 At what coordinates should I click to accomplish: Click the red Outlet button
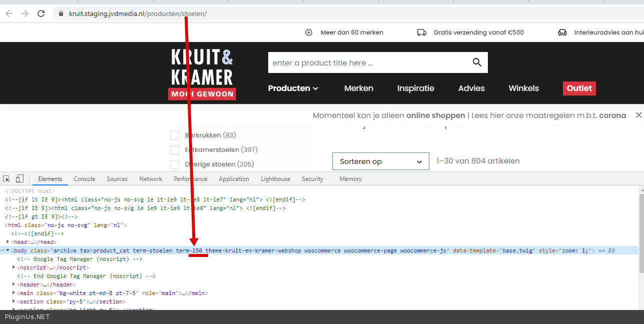coord(579,88)
